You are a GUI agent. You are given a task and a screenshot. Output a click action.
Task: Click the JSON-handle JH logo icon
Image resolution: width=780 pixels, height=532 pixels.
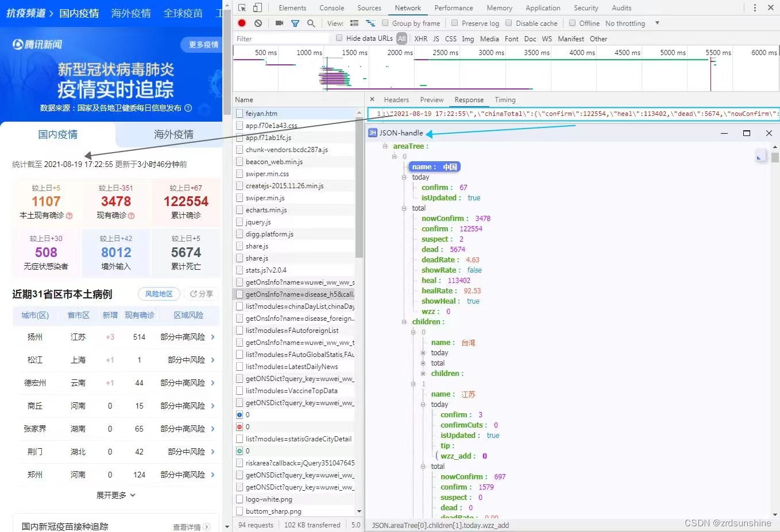pyautogui.click(x=372, y=133)
